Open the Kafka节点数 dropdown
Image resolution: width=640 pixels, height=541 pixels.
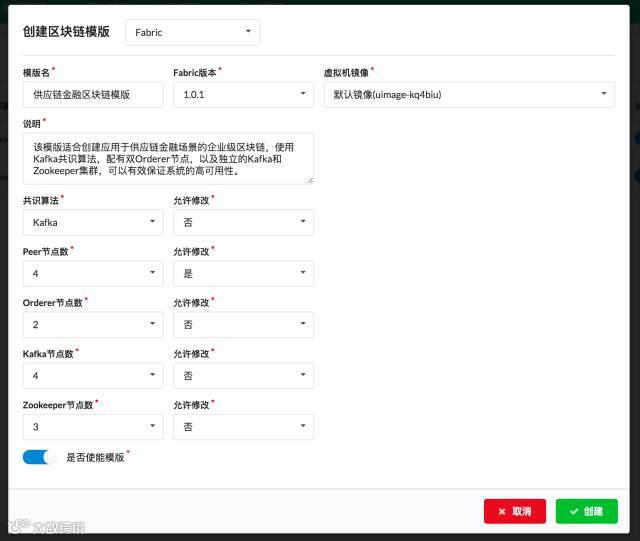(x=93, y=376)
